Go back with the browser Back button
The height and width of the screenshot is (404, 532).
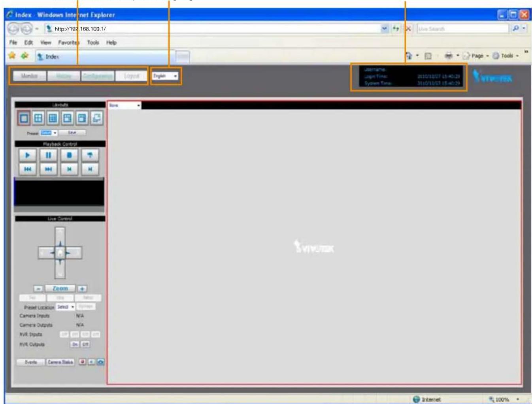click(x=13, y=28)
